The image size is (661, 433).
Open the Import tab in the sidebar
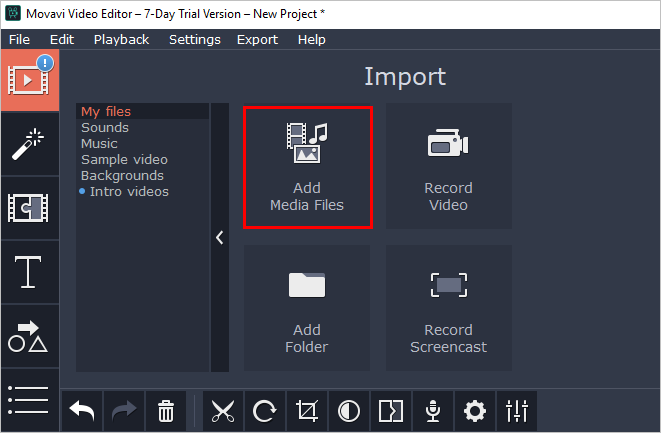(x=30, y=80)
